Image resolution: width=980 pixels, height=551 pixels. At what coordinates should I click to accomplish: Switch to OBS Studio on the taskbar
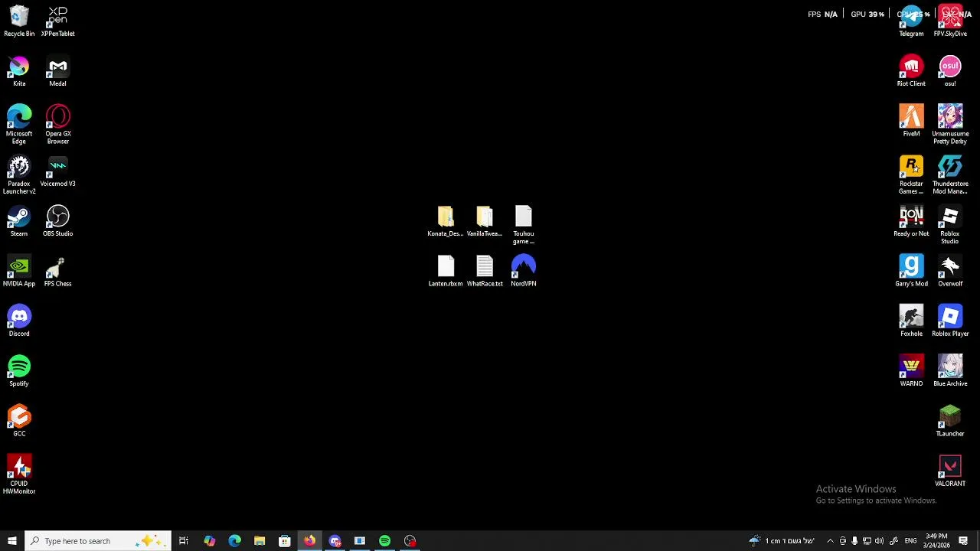[x=410, y=541]
